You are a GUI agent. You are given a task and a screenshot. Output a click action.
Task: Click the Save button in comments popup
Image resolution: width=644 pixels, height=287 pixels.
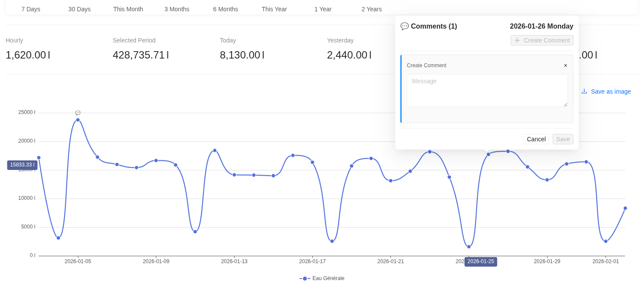point(563,139)
